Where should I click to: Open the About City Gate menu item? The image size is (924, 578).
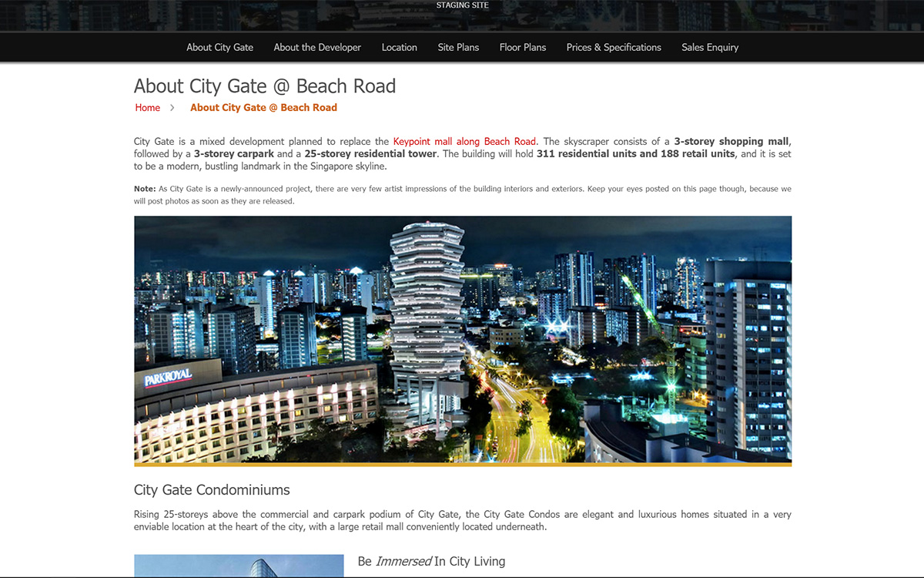[x=219, y=47]
